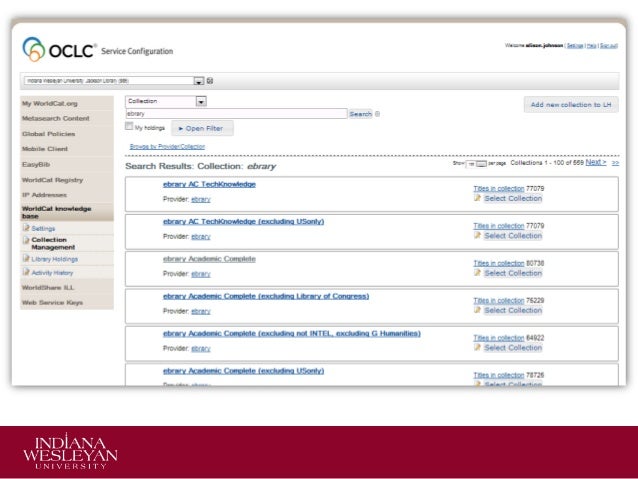638x479 pixels.
Task: Open Global Policies menu item
Action: [67, 134]
